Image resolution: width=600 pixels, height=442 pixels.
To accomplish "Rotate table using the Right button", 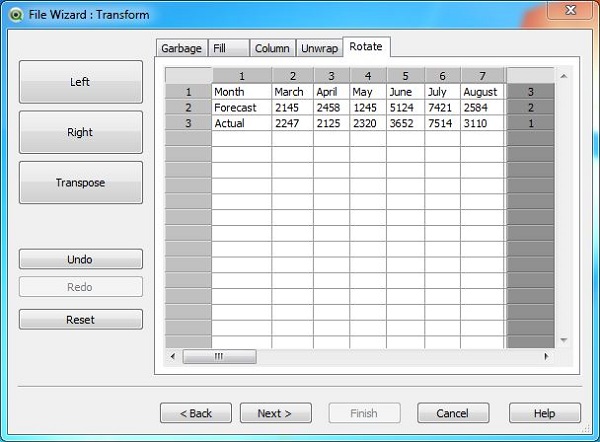I will pyautogui.click(x=81, y=132).
